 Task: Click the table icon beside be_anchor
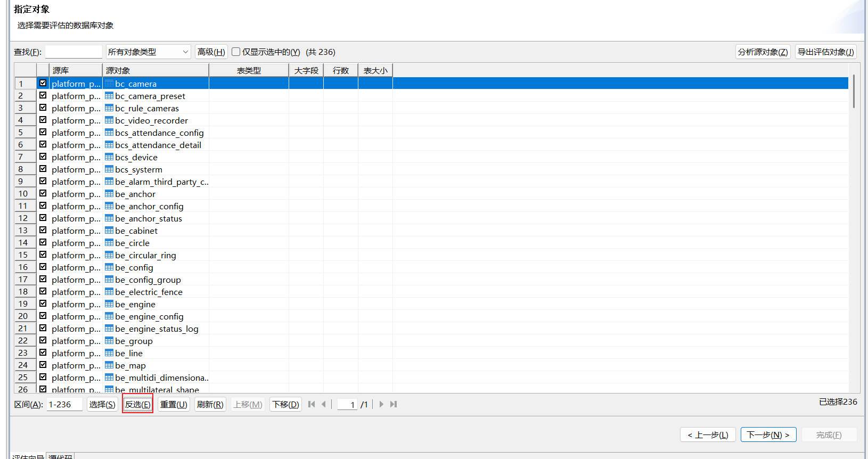click(109, 193)
